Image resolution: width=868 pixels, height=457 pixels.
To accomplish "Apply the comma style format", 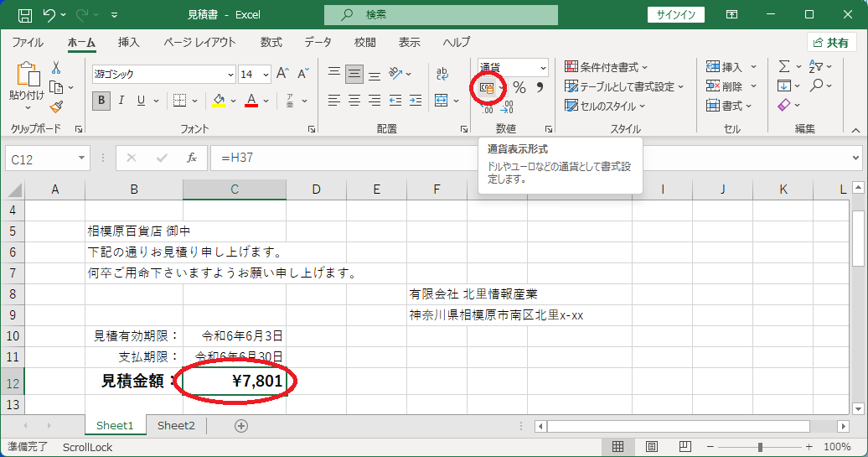I will tap(540, 87).
